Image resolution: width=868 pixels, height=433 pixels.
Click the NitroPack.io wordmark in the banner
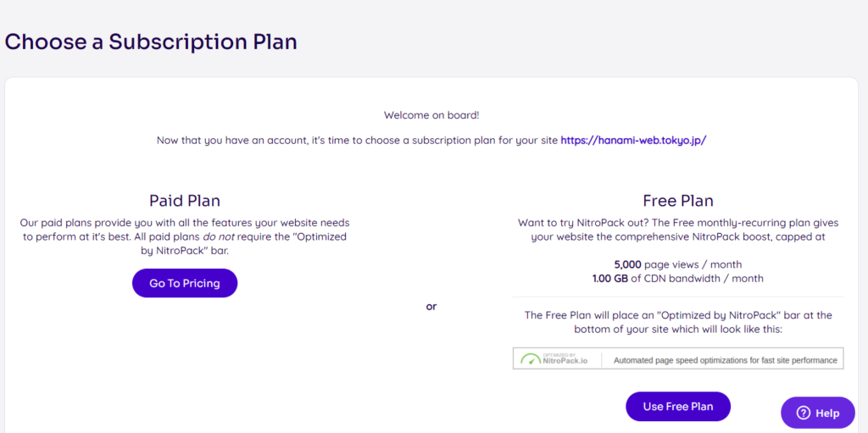coord(565,360)
